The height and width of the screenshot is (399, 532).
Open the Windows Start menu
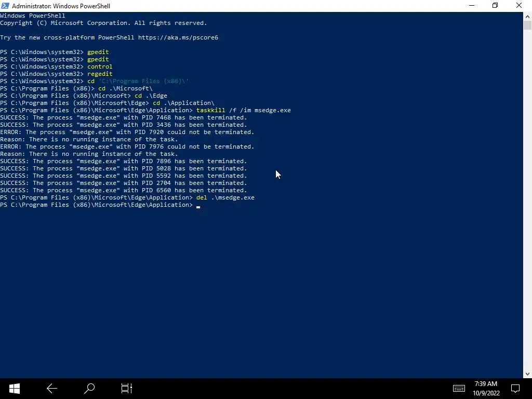click(14, 389)
